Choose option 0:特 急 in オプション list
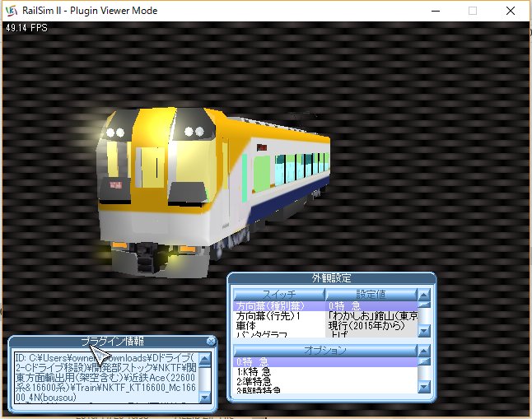 coord(325,362)
